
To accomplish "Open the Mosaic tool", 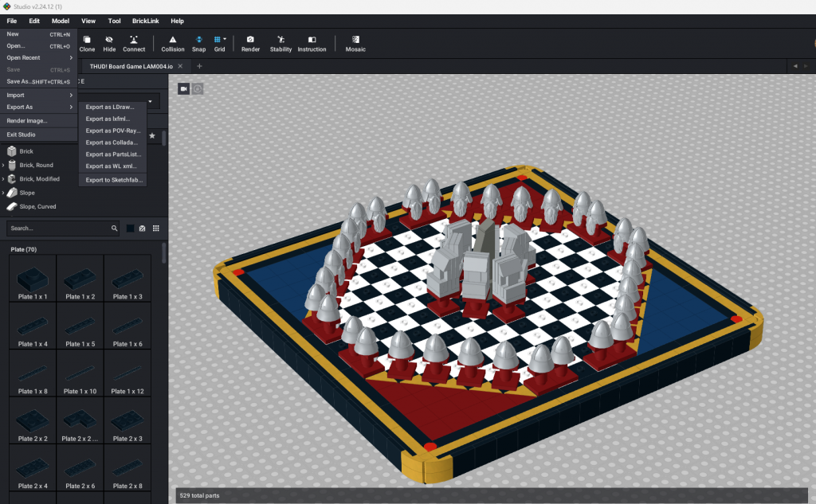I will coord(355,40).
